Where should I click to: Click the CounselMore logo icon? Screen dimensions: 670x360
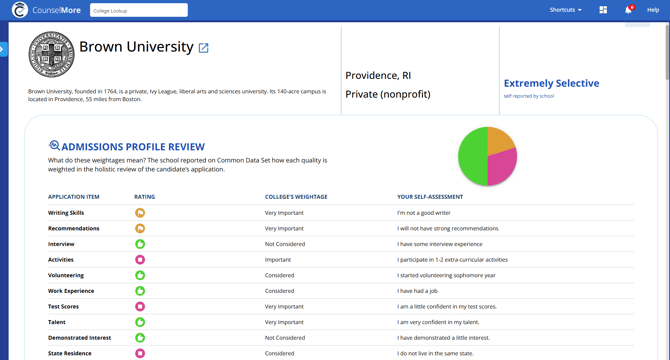20,10
